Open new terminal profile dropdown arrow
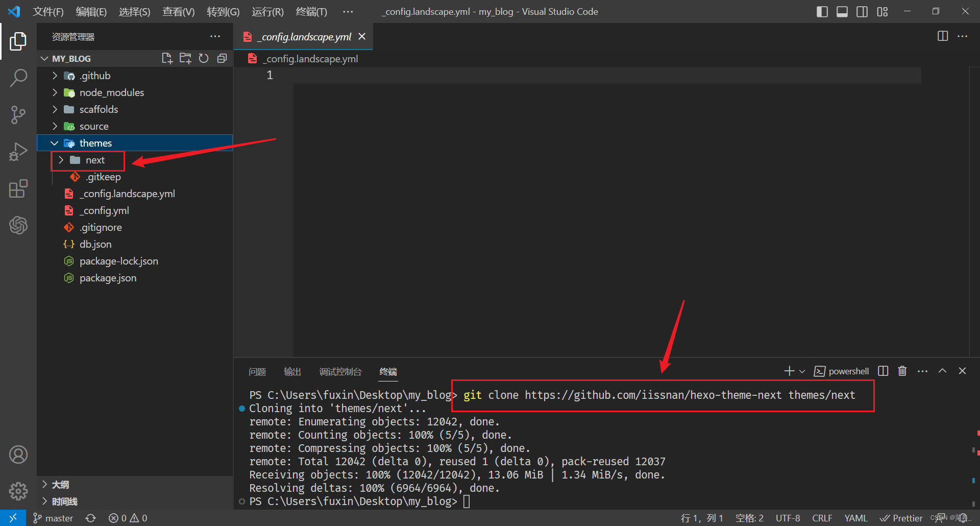980x526 pixels. coord(802,371)
